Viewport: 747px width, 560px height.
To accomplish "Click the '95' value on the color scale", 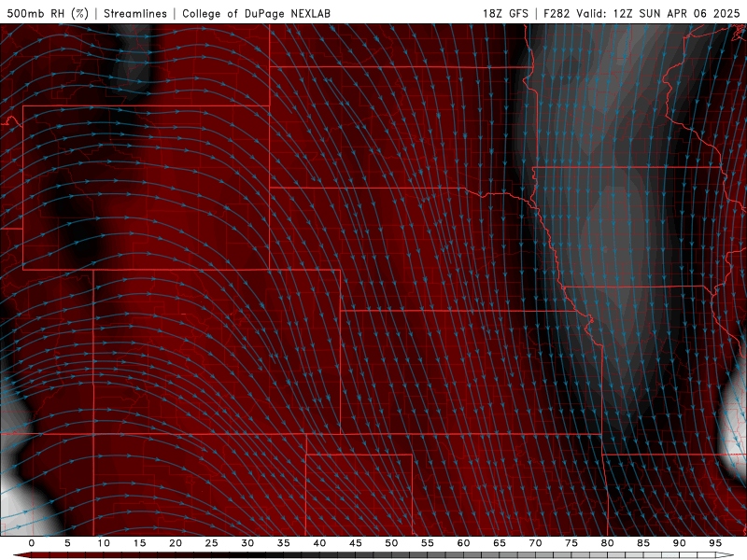I will pyautogui.click(x=715, y=543).
